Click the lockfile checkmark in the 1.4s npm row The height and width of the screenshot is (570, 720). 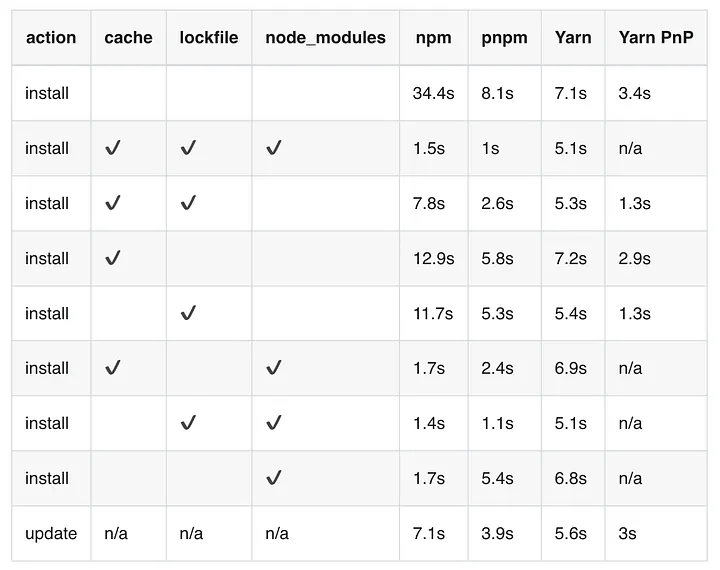tap(188, 423)
